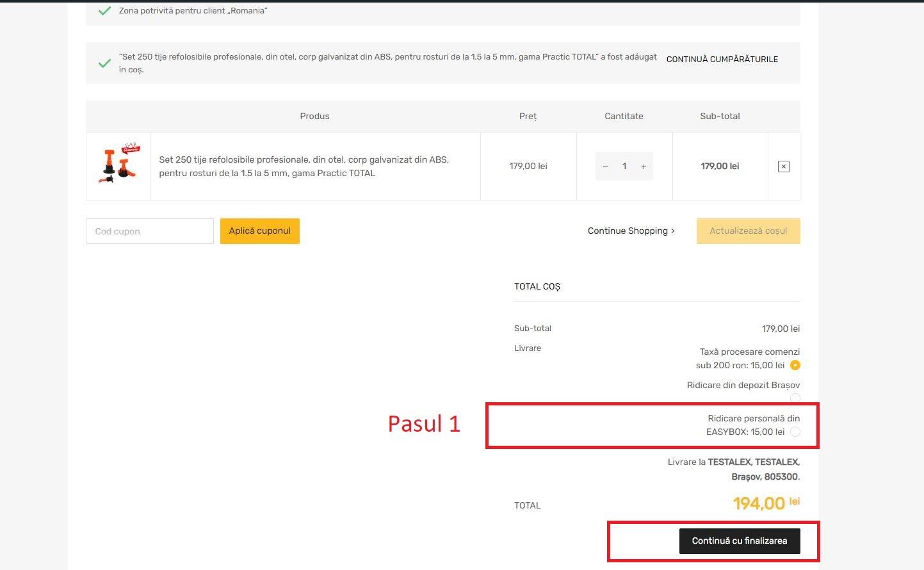Select the quantity value between the steppers
This screenshot has width=924, height=570.
point(624,166)
